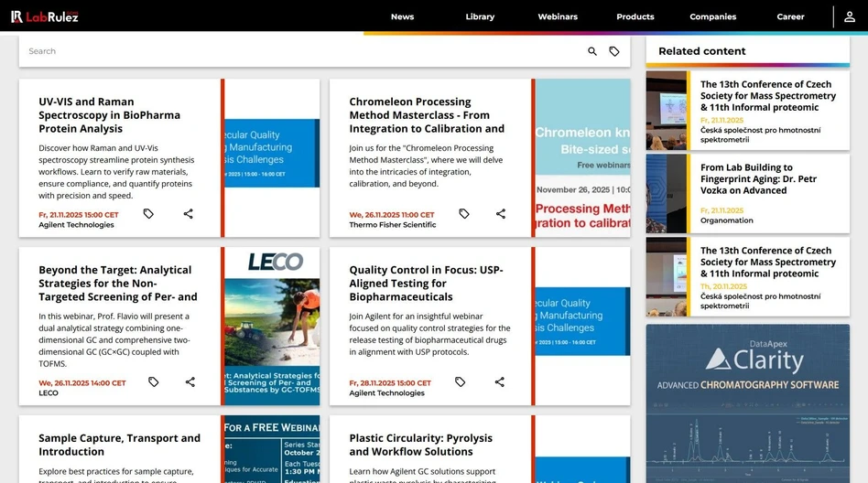868x483 pixels.
Task: Click thumbnail of From Lab Building article
Action: click(667, 194)
